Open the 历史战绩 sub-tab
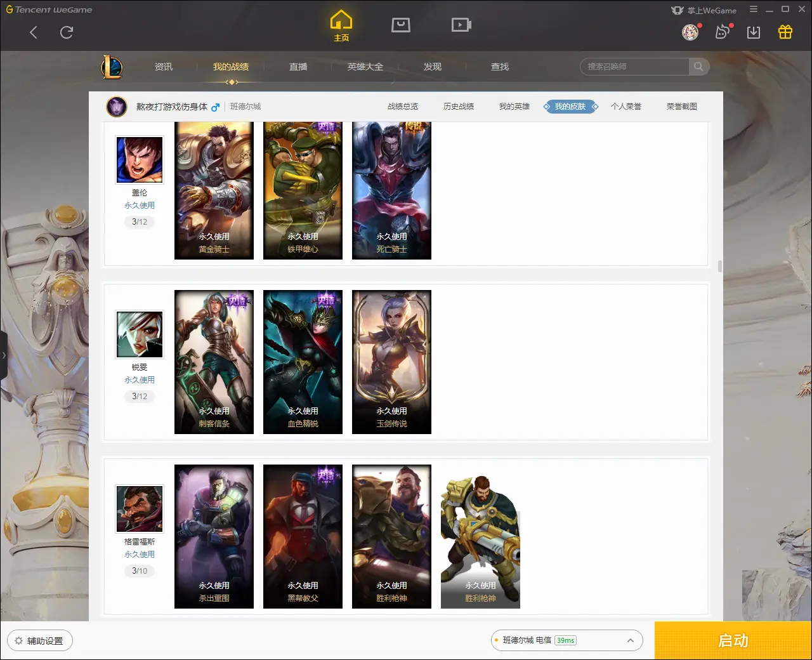The image size is (812, 660). click(x=459, y=107)
